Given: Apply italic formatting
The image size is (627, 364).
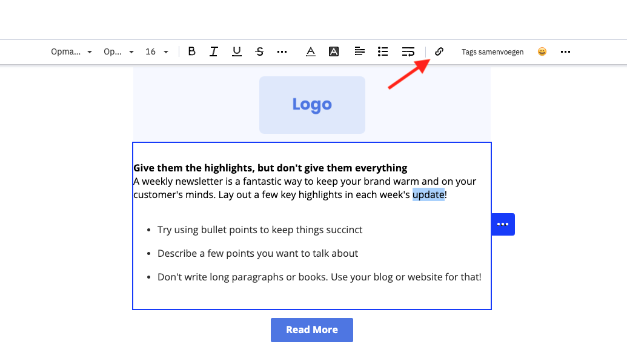Looking at the screenshot, I should pos(214,51).
